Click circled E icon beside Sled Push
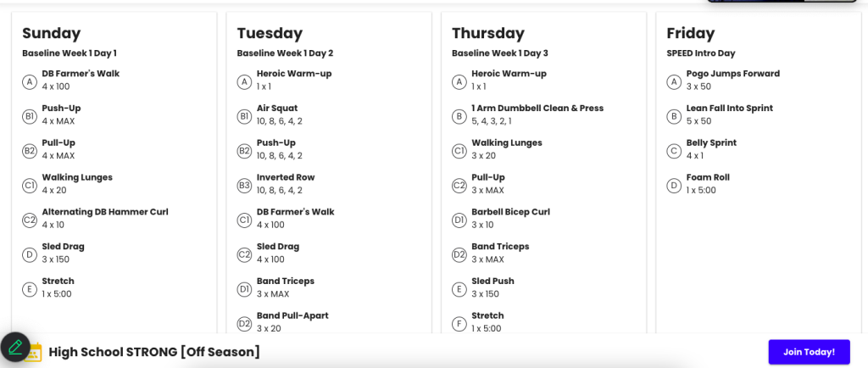 click(x=459, y=289)
